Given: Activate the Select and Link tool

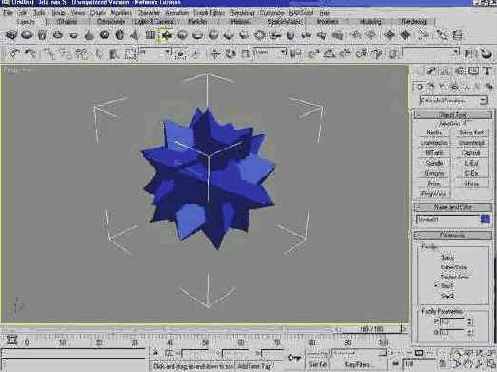Looking at the screenshot, I should (x=50, y=53).
